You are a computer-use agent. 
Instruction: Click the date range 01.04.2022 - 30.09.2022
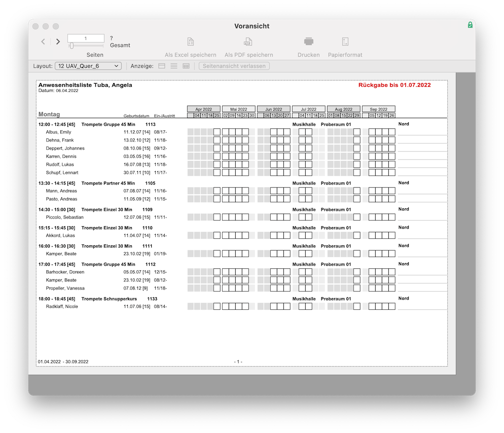63,362
